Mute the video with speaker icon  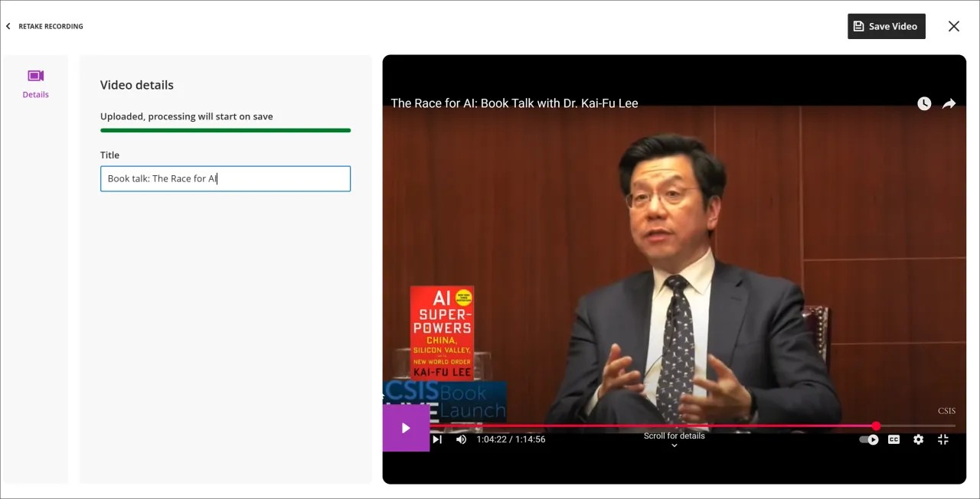(x=461, y=439)
